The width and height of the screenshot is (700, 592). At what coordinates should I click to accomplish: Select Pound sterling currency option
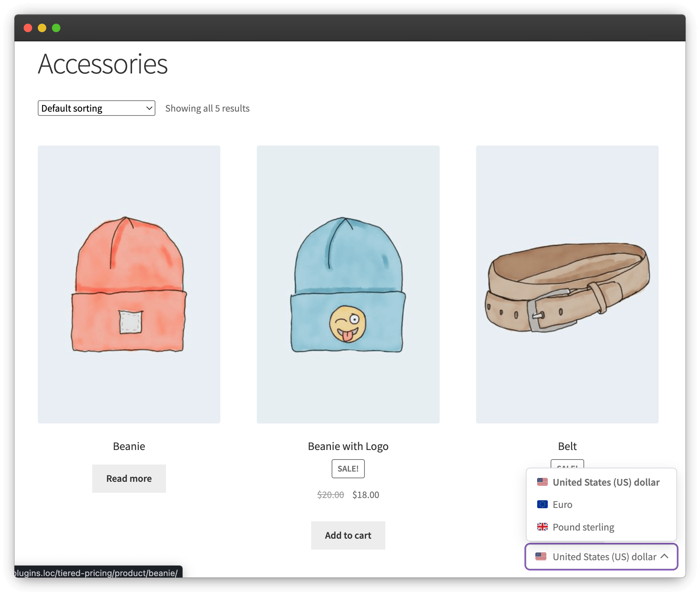pos(601,527)
